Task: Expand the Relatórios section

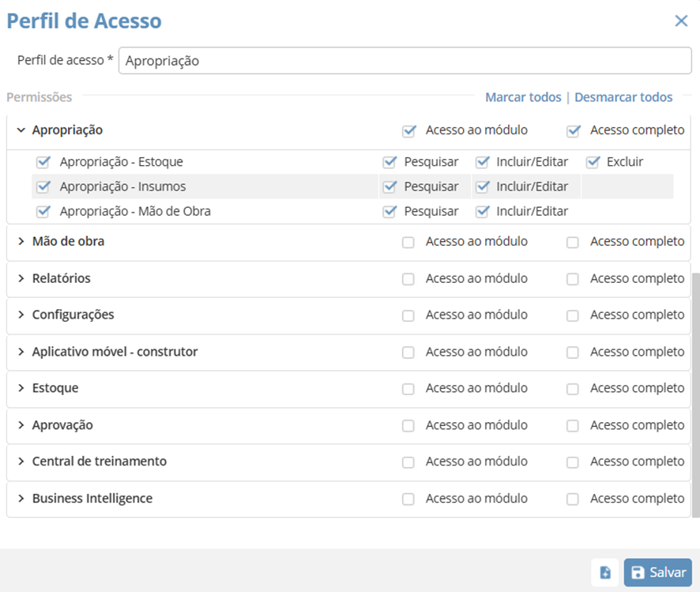Action: (21, 279)
